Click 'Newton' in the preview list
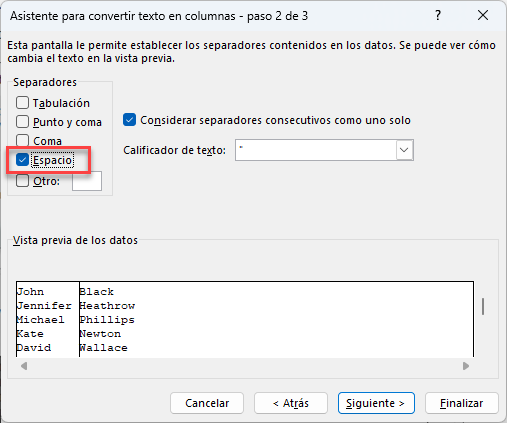 click(x=100, y=334)
